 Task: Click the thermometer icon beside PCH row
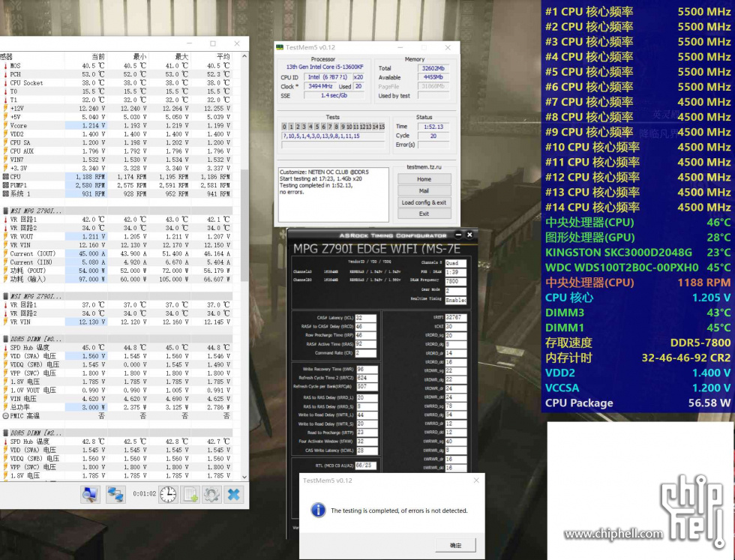(x=6, y=74)
